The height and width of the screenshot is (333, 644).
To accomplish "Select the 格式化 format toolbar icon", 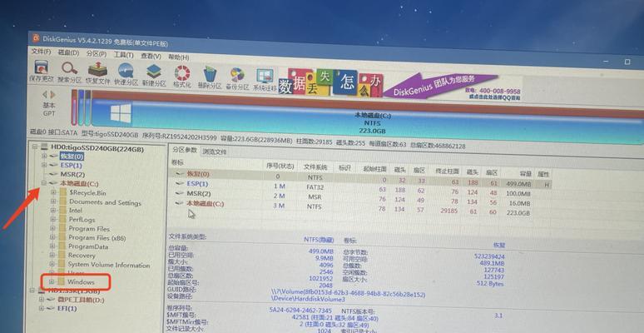I will (182, 77).
